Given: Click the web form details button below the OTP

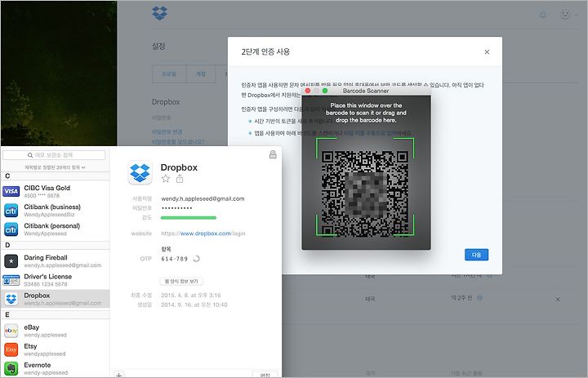Looking at the screenshot, I should tap(181, 281).
